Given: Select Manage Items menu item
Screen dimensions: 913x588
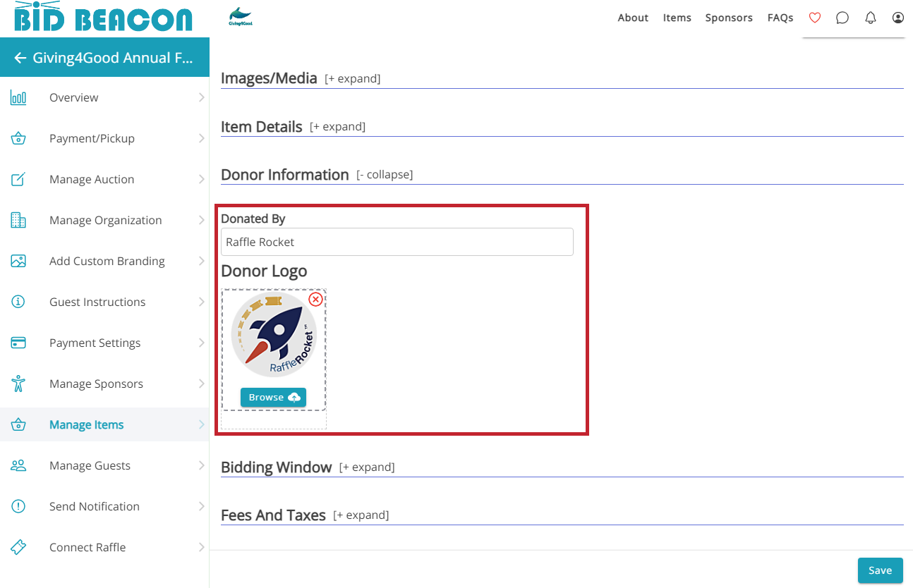Looking at the screenshot, I should pyautogui.click(x=104, y=425).
